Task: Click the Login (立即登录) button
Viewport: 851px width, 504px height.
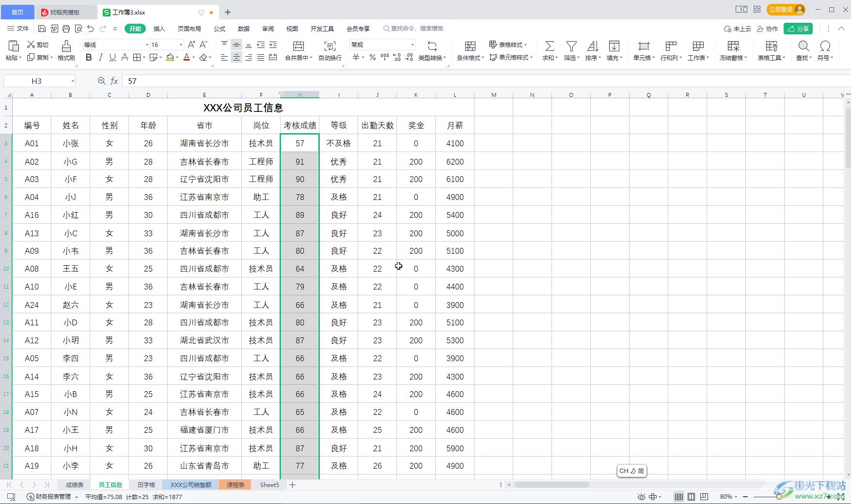Action: coord(786,10)
